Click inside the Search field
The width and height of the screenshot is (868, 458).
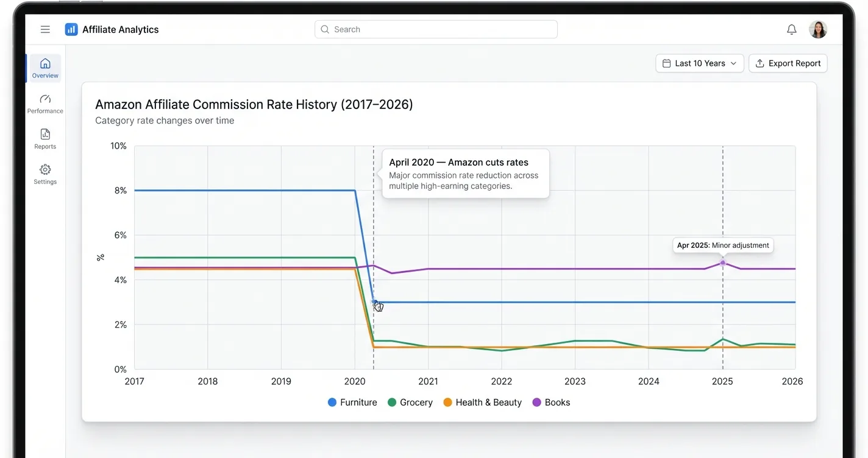click(435, 29)
